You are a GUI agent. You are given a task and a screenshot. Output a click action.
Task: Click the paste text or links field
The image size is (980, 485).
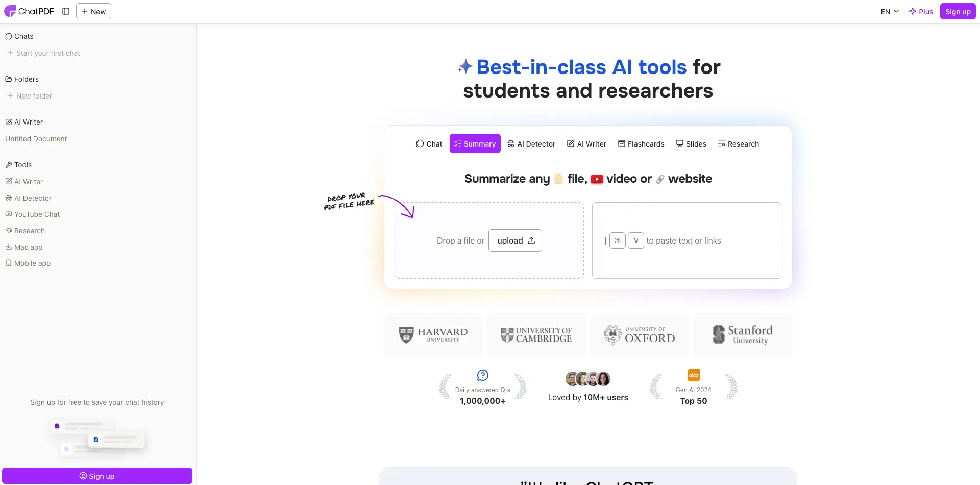tap(687, 240)
